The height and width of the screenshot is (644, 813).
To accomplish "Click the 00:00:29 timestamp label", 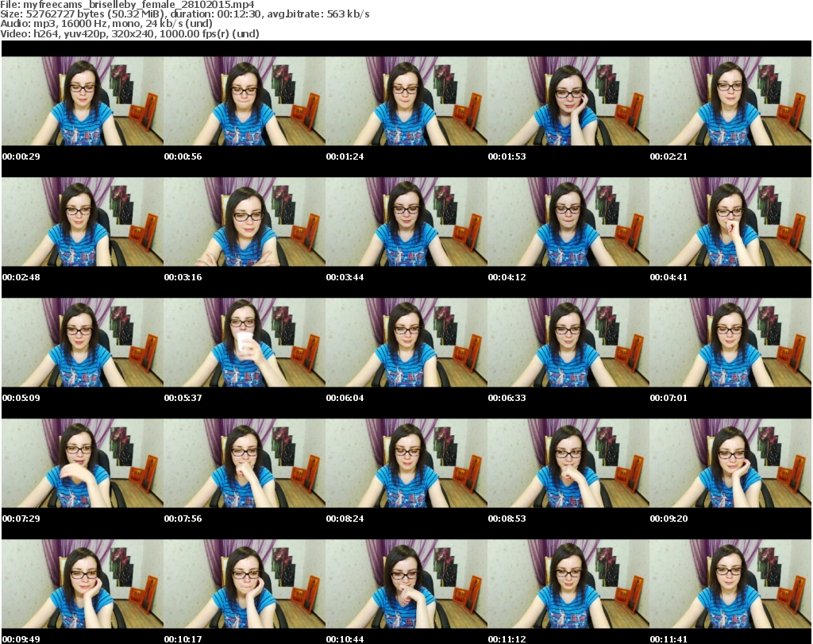I will [x=21, y=156].
